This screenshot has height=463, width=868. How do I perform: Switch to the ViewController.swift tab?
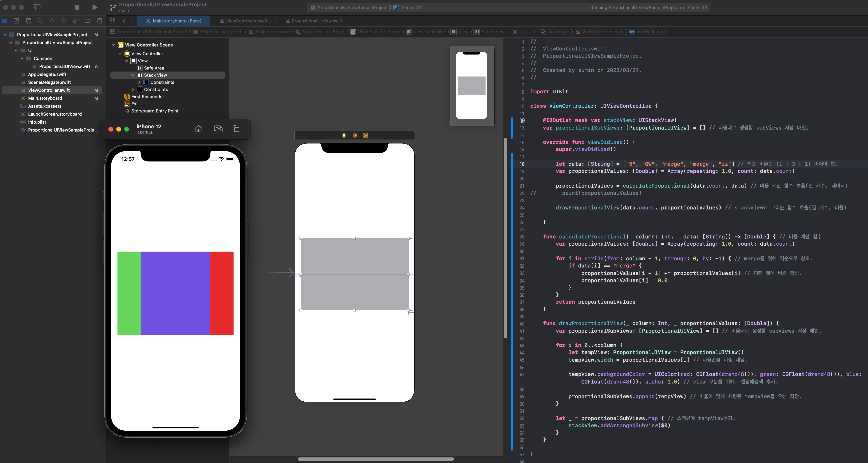pyautogui.click(x=246, y=21)
